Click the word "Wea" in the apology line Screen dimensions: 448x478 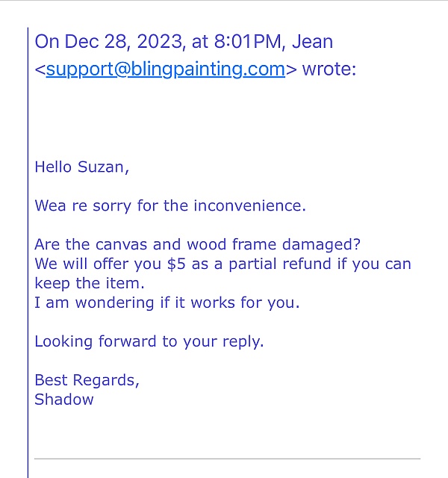coord(50,206)
